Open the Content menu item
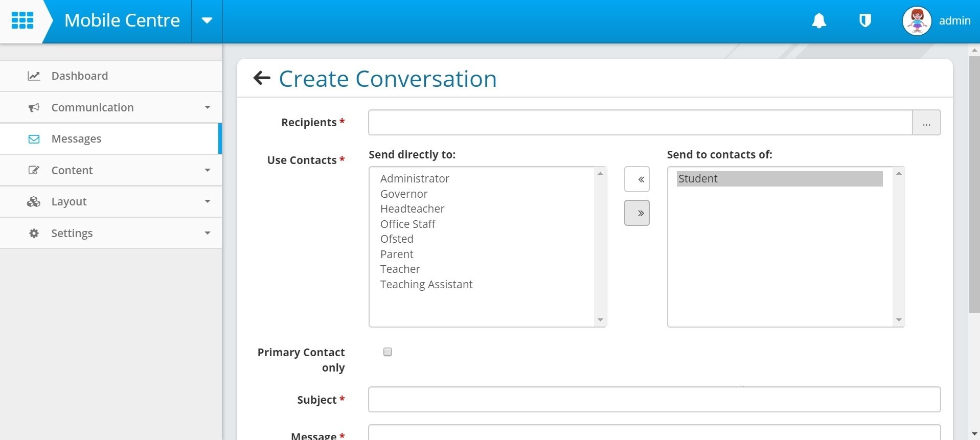This screenshot has width=980, height=440. (111, 170)
